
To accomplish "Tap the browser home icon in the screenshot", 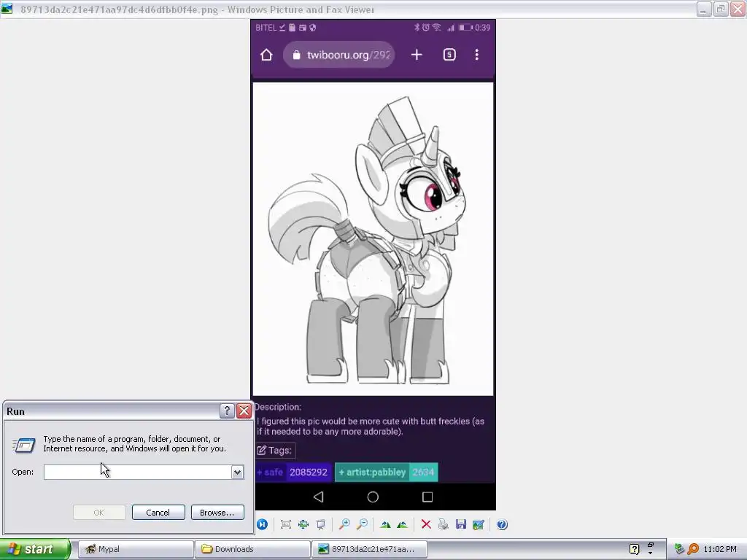I will click(266, 55).
